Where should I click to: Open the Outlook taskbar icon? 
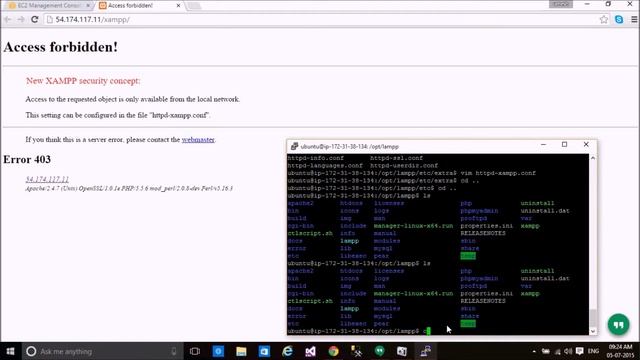218,351
